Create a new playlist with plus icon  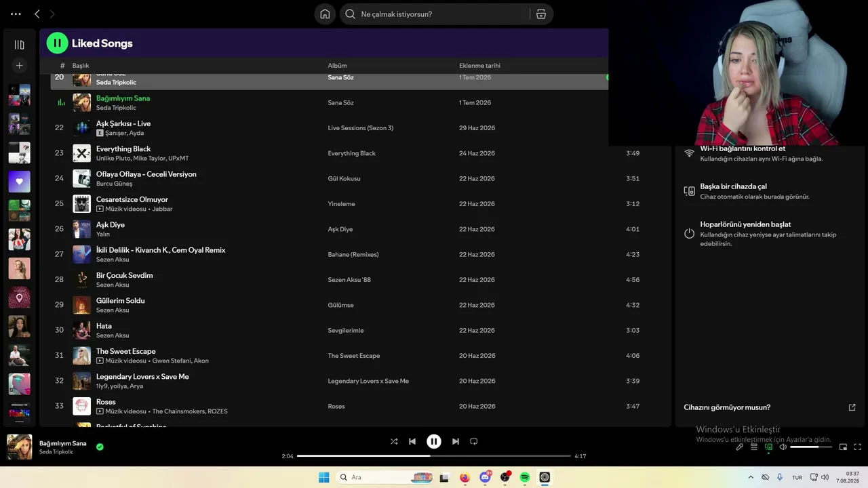19,66
